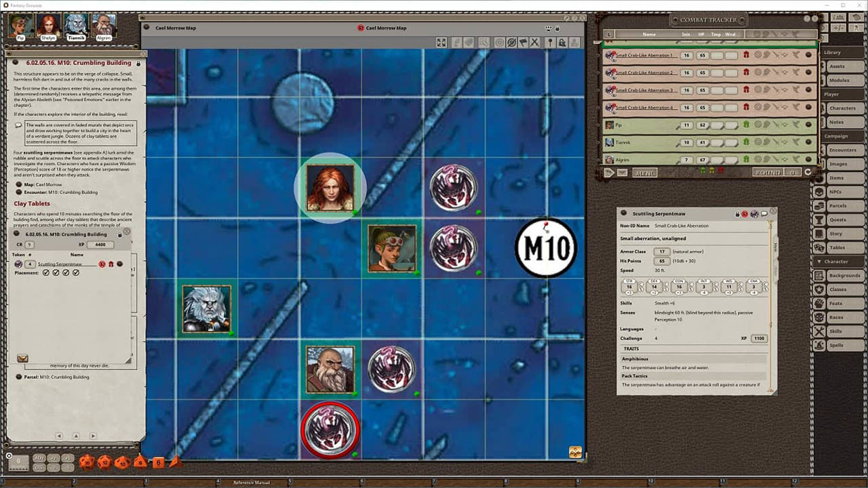Click the map pin tool icon
This screenshot has width=868, height=488.
(x=550, y=43)
